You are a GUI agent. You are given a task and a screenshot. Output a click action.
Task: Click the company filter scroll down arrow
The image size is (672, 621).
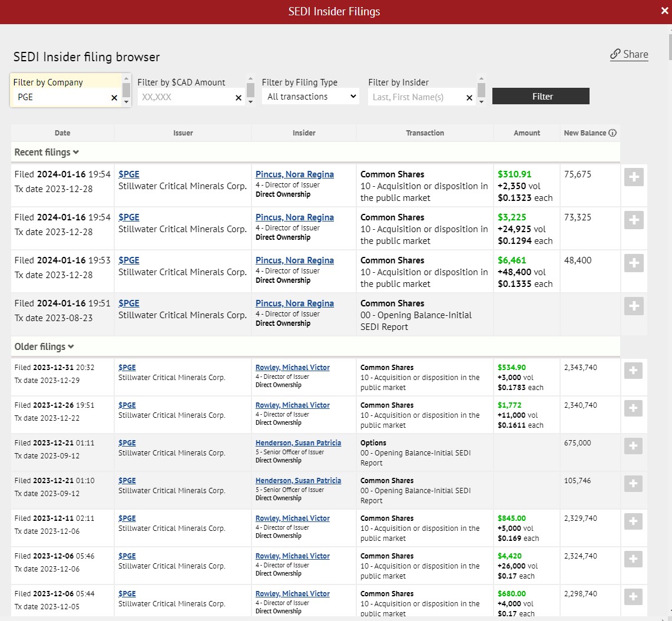point(126,102)
